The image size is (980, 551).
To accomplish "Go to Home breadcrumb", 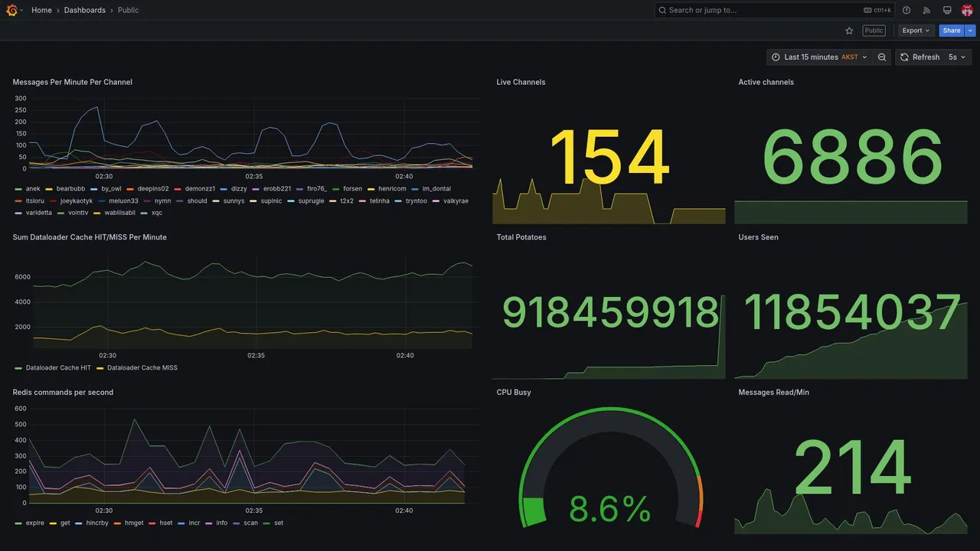I will click(x=41, y=10).
